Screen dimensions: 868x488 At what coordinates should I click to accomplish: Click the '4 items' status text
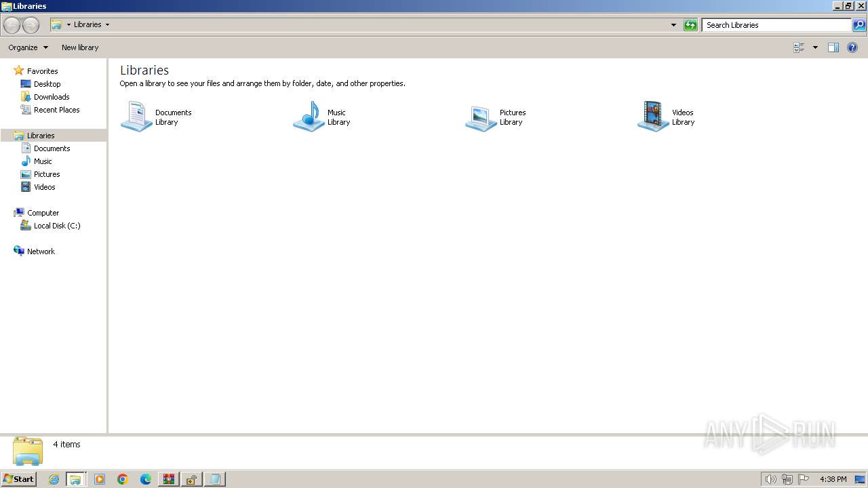pos(66,445)
